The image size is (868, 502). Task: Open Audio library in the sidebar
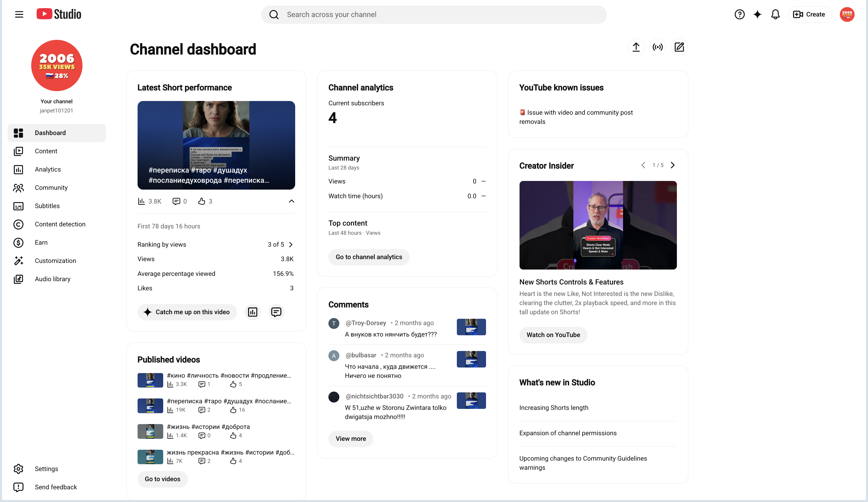[x=57, y=279]
